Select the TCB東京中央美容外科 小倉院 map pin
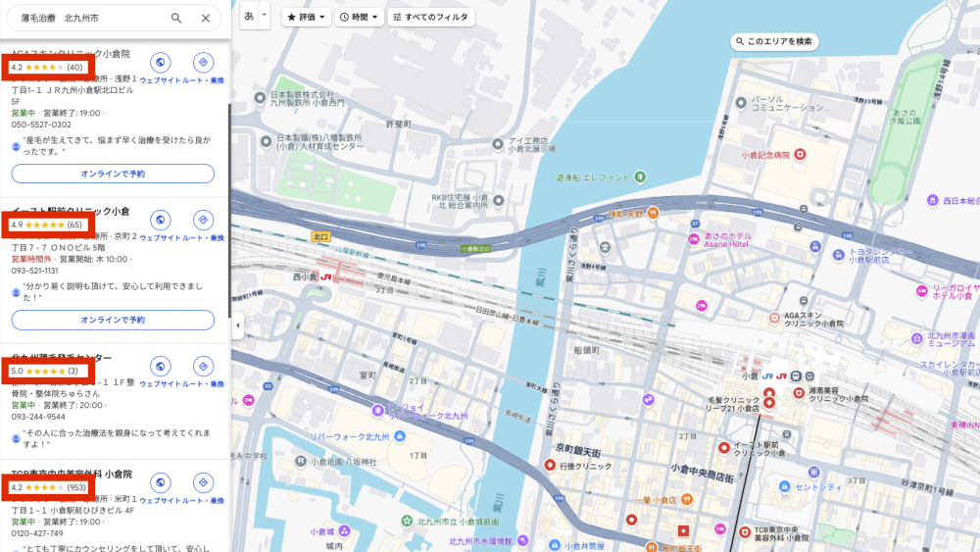The width and height of the screenshot is (980, 552). [x=745, y=532]
